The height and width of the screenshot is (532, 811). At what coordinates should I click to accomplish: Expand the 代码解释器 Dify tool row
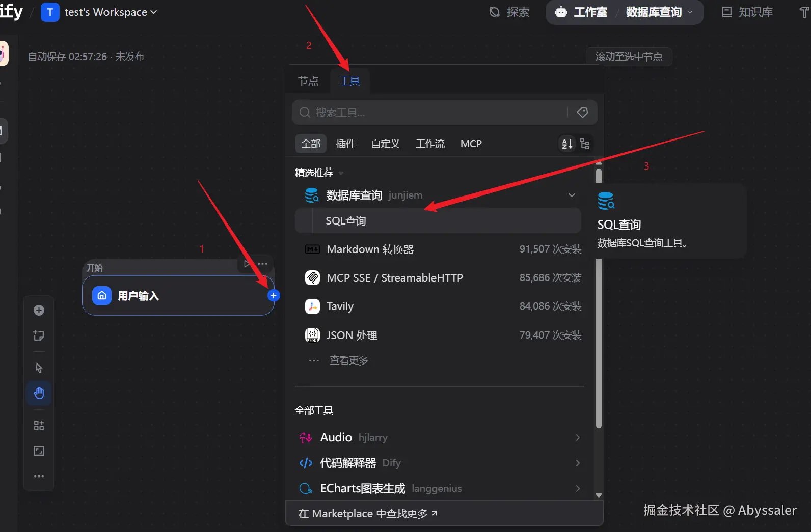click(578, 463)
